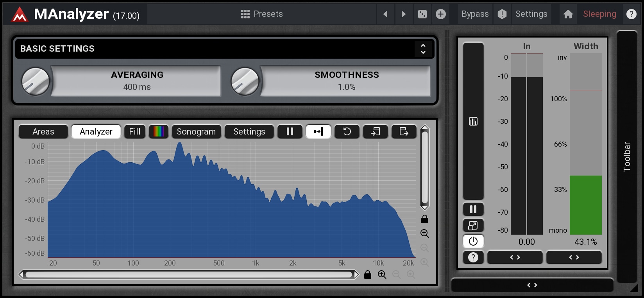Click the Fill button
Viewport: 644px width, 298px height.
135,131
